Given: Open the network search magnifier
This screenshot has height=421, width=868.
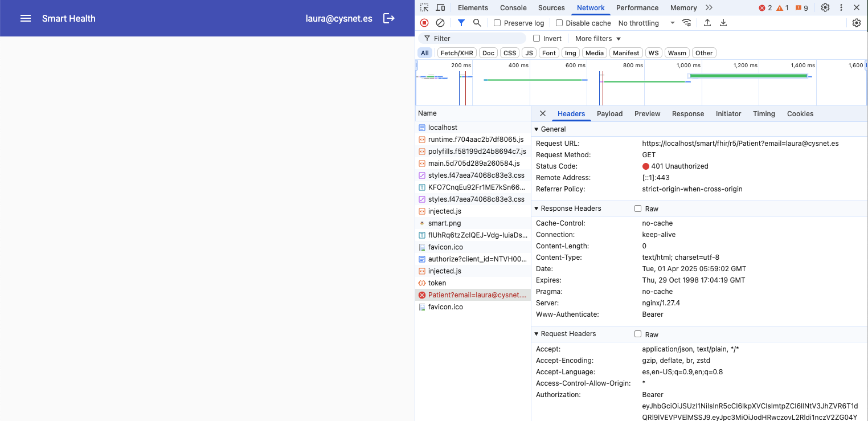Looking at the screenshot, I should click(x=477, y=23).
